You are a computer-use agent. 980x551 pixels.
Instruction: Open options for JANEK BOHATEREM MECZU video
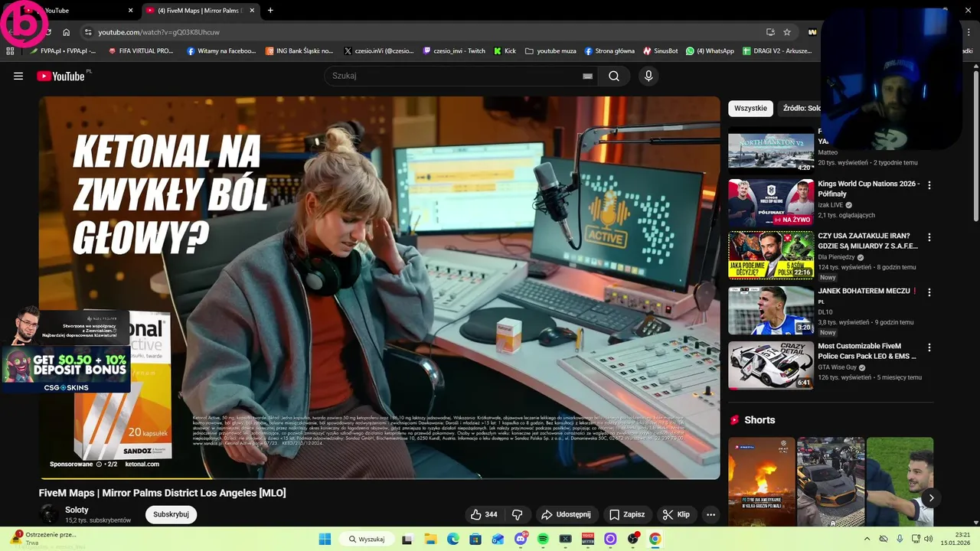(929, 292)
